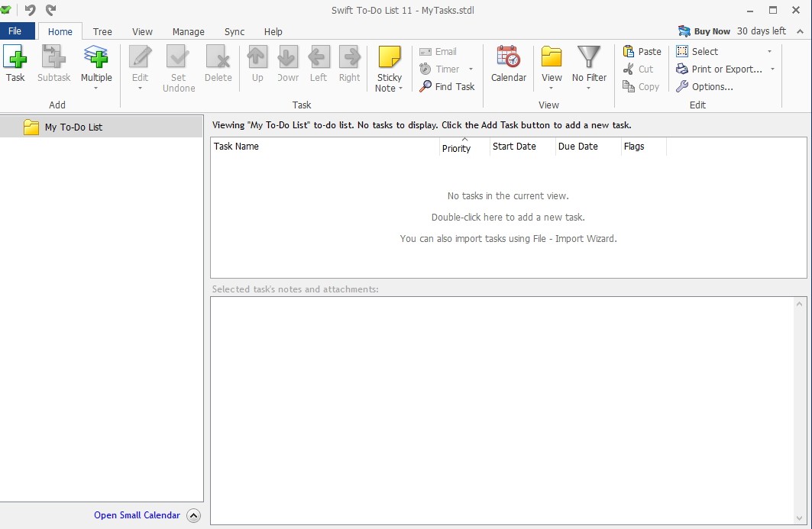Switch to the Sync tab
The image size is (812, 529).
click(234, 31)
